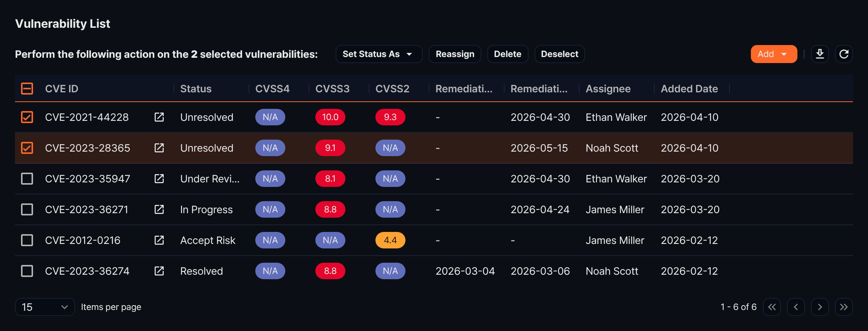Click the orange 4.4 CVSS2 score badge
Screen dimensions: 868x331
(x=390, y=240)
